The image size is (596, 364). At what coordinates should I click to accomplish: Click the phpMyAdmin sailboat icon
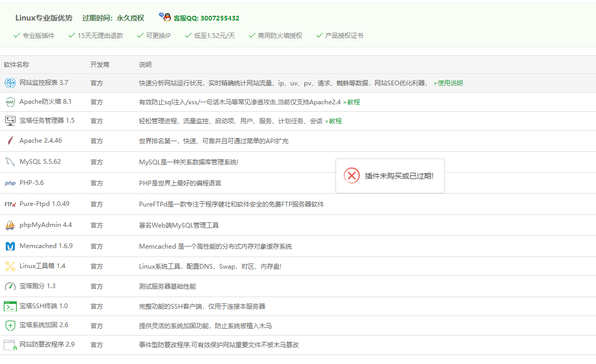coord(10,225)
